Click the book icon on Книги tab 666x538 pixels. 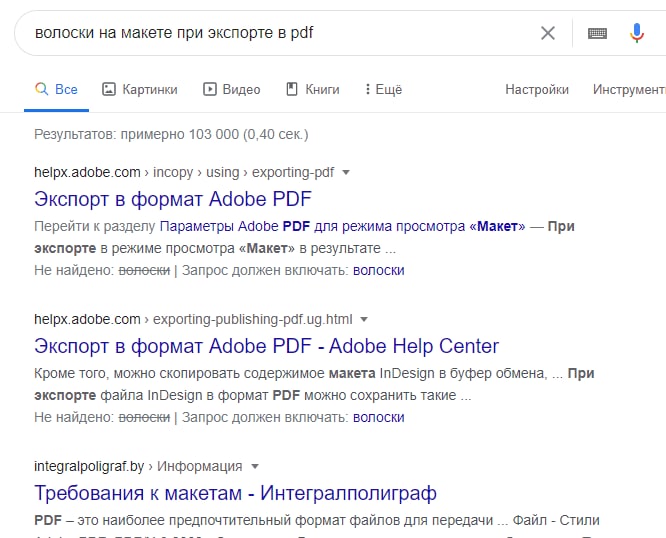point(292,89)
